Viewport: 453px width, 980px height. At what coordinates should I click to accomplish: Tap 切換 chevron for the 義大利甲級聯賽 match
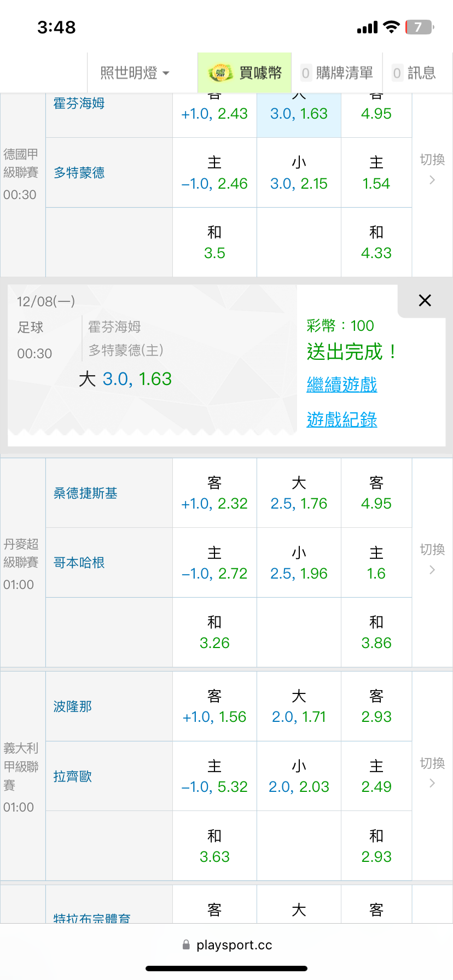tap(432, 783)
